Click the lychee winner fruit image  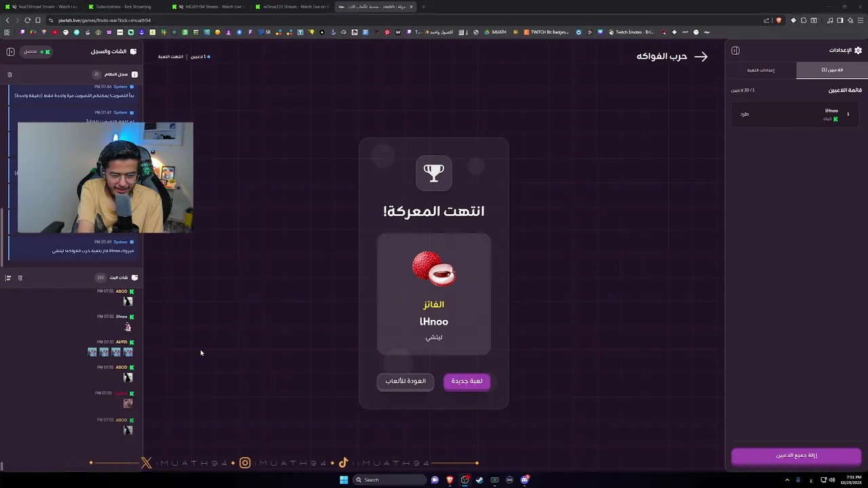(x=434, y=268)
